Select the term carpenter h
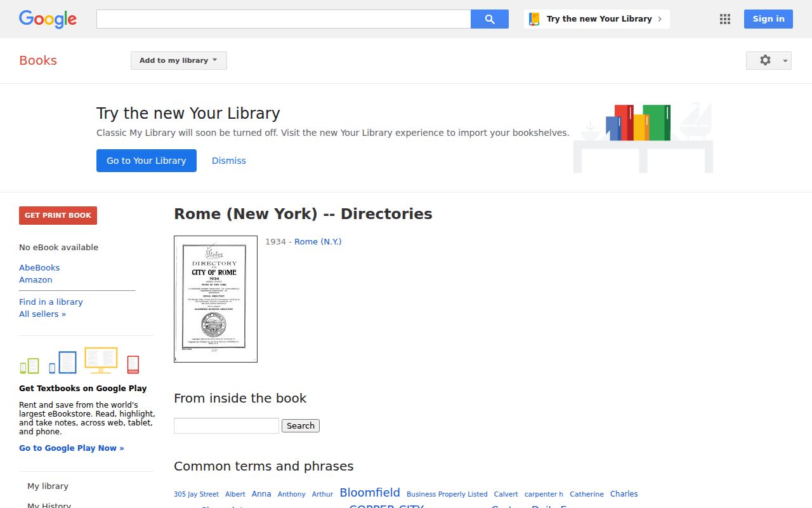 coord(544,494)
